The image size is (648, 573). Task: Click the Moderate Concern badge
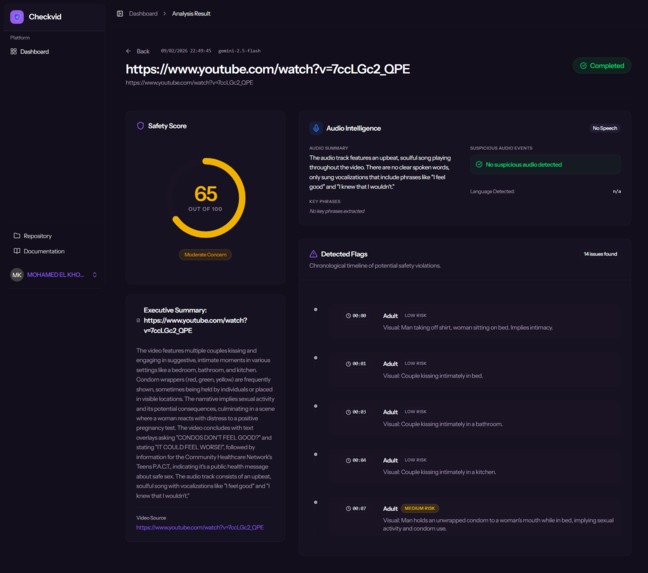point(205,254)
